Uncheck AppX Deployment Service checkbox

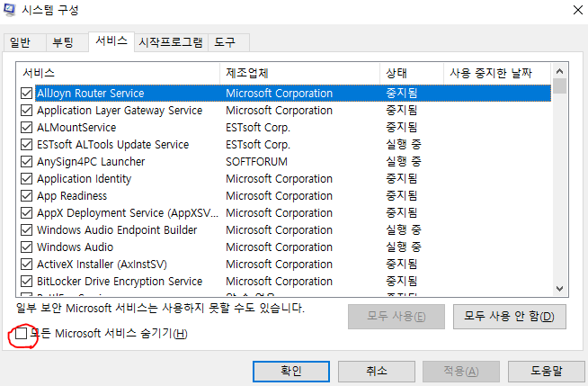(x=26, y=212)
